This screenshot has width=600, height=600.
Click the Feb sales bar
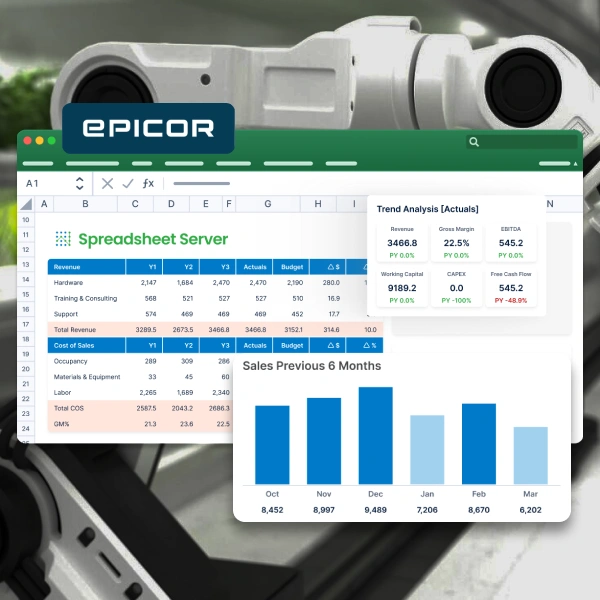tap(479, 444)
